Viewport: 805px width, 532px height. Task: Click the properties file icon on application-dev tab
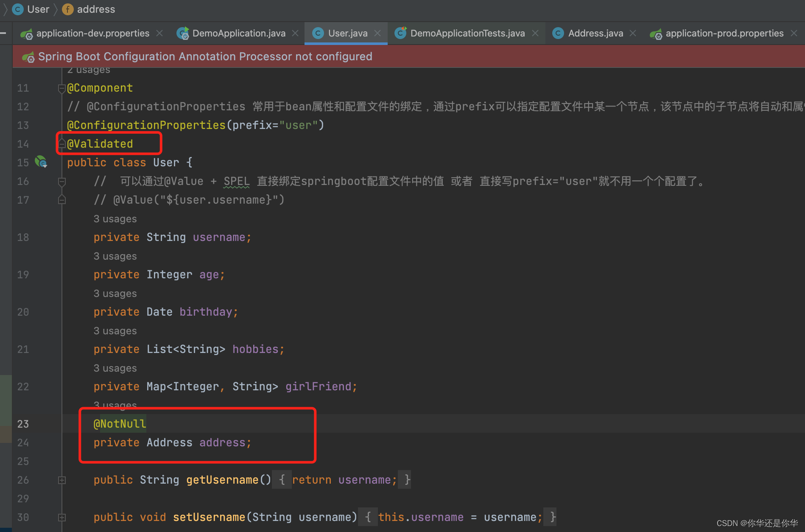26,34
